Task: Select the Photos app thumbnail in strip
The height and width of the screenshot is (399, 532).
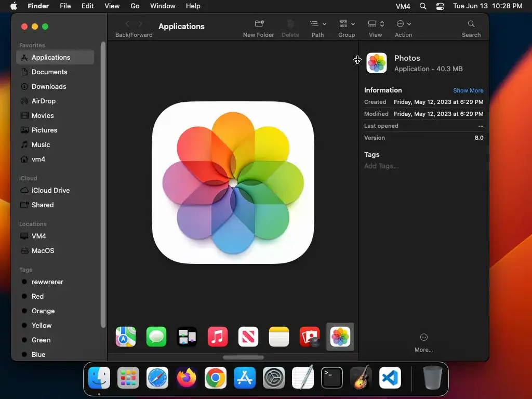Action: click(340, 337)
